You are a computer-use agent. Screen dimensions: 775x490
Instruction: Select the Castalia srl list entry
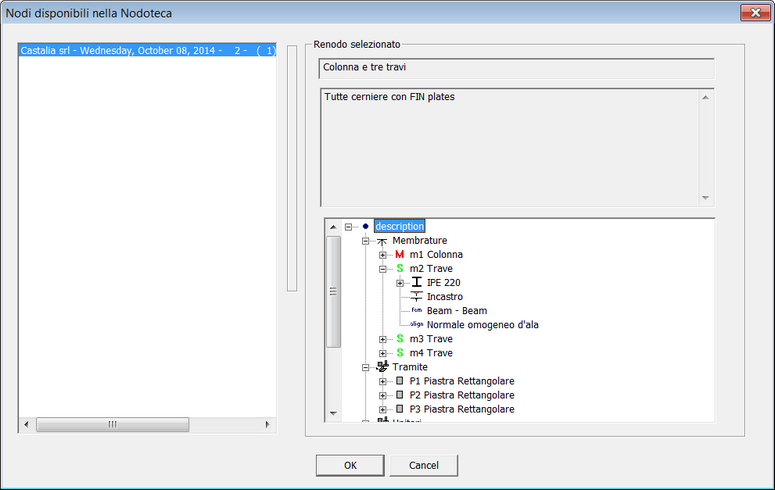(147, 50)
